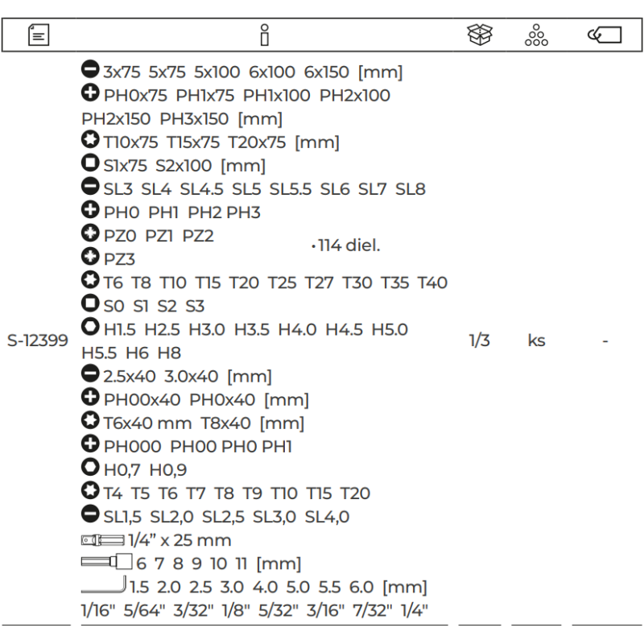Click the 1/3 packaging value
Viewport: 644px width, 644px height.
coord(480,341)
